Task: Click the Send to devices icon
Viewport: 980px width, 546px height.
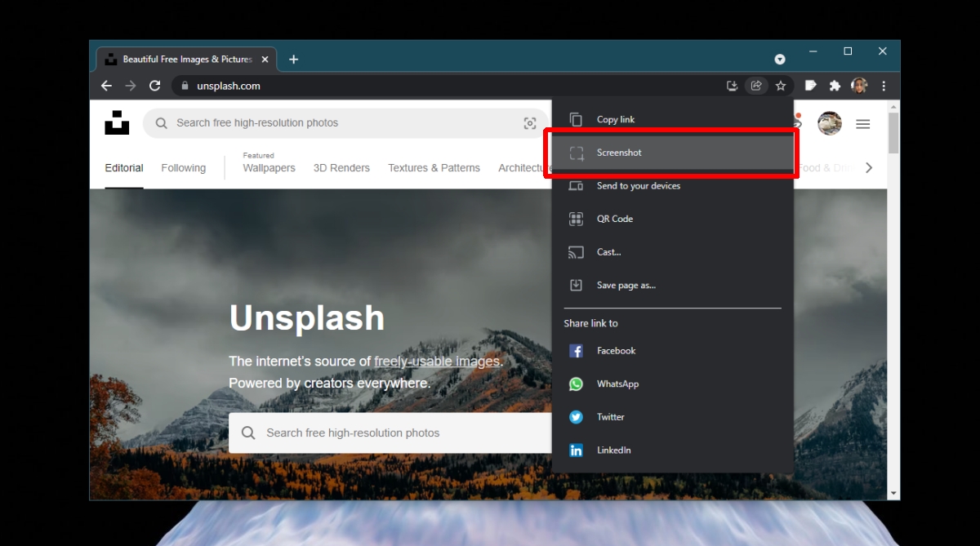Action: click(x=576, y=186)
